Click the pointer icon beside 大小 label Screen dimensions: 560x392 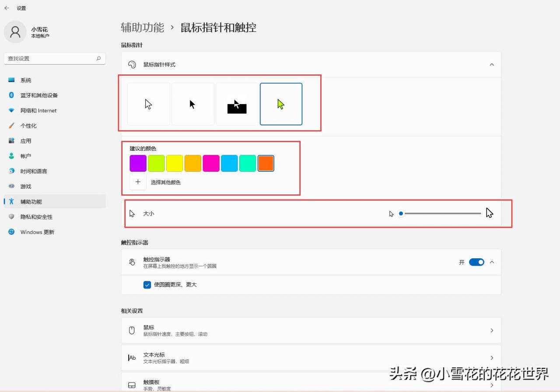132,214
